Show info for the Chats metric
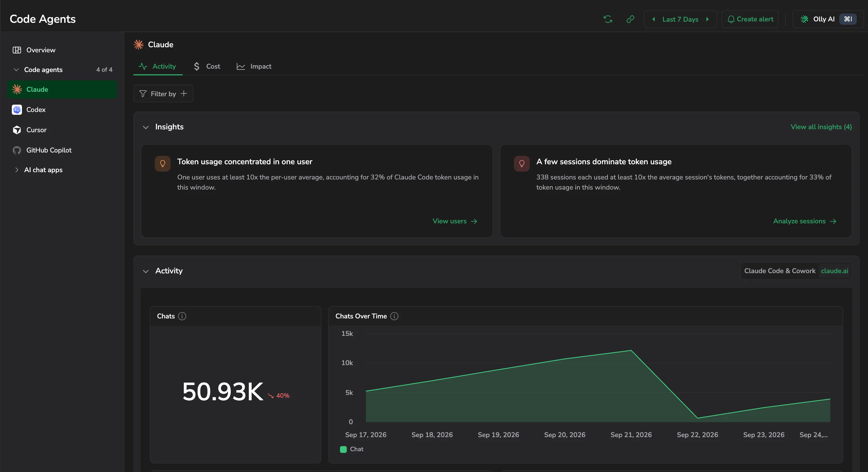Image resolution: width=868 pixels, height=472 pixels. coord(182,316)
